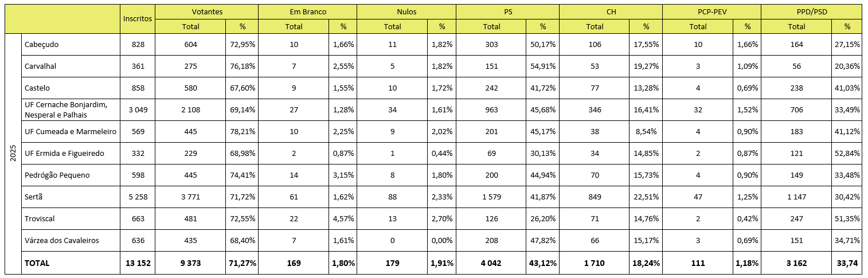Click the UF Ermida e Figueiredo row label

click(x=64, y=154)
